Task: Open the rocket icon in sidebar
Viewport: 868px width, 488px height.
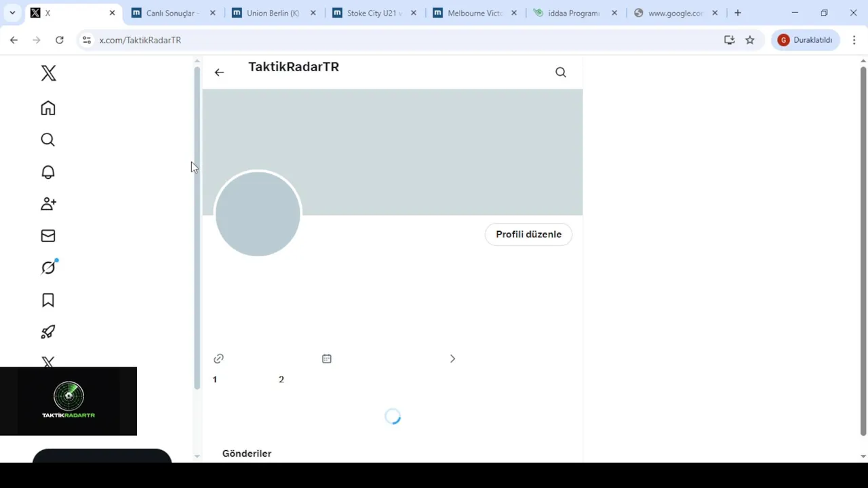Action: coord(48,332)
